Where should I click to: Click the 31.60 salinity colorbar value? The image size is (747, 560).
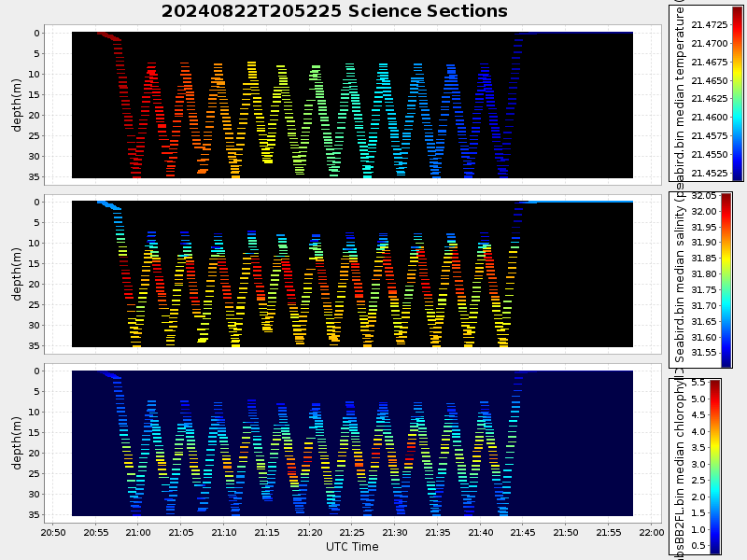704,337
